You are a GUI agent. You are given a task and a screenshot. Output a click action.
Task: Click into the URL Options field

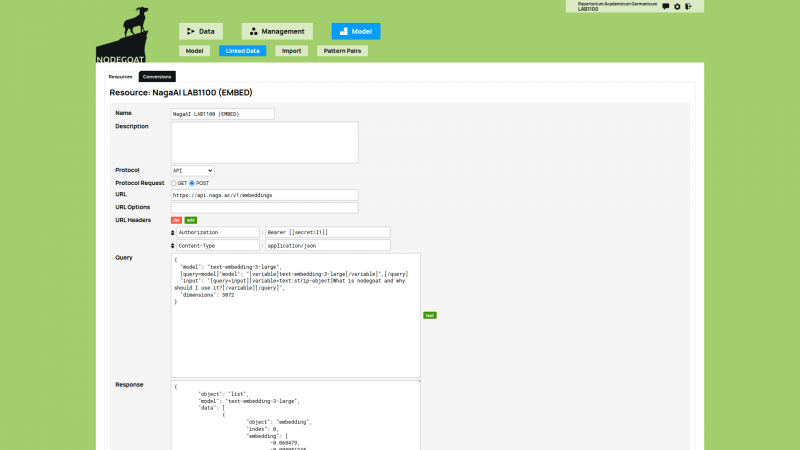(264, 208)
